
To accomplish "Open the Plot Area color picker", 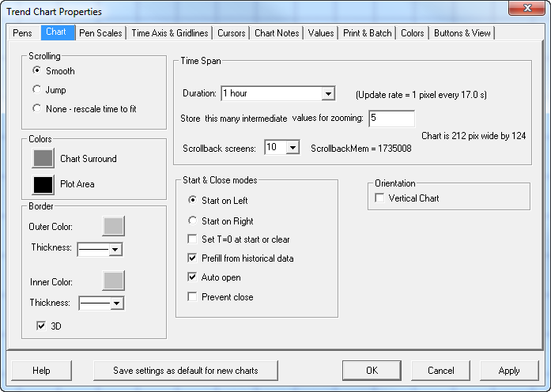I will click(43, 184).
